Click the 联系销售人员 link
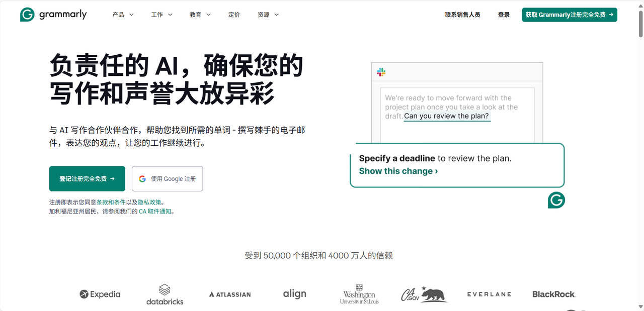The image size is (644, 311). tap(463, 15)
